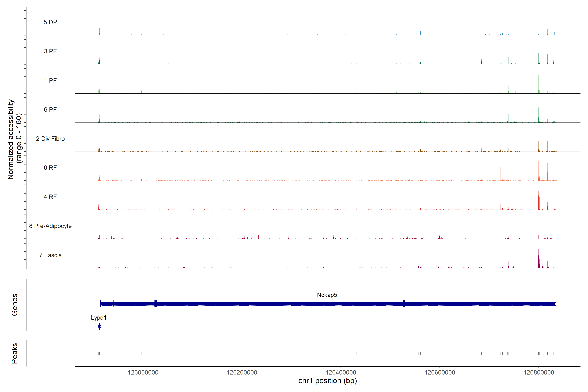588x392 pixels.
Task: Click the Peaks panel title
Action: (15, 353)
